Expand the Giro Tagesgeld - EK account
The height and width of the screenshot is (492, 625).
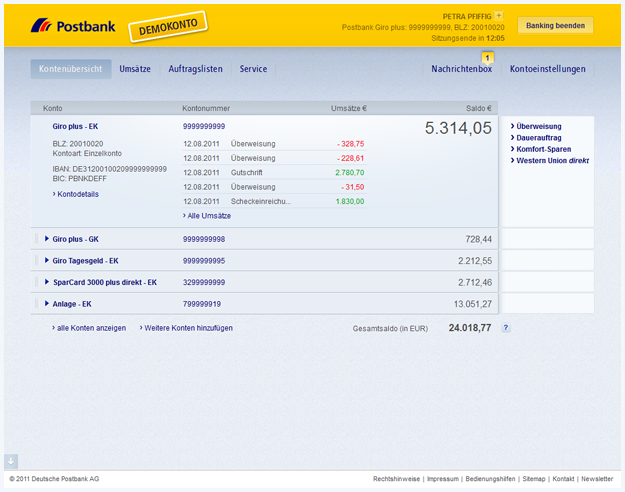coord(47,261)
